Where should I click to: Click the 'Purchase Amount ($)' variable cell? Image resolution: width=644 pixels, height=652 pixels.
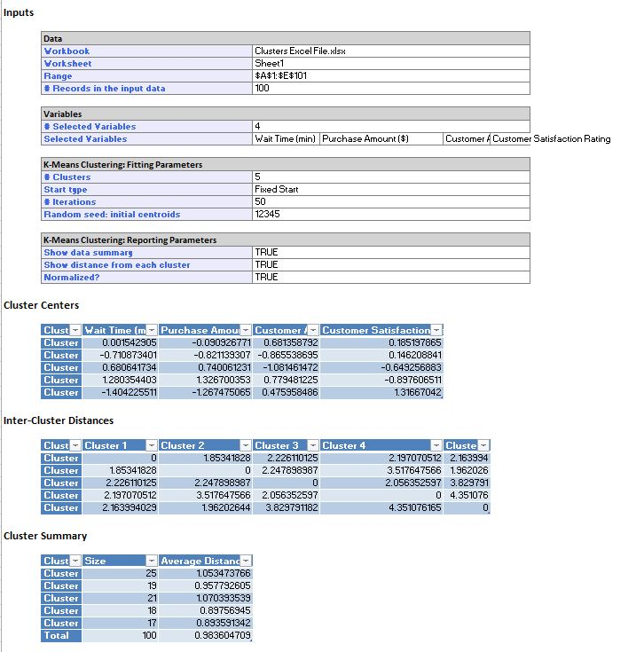(381, 139)
